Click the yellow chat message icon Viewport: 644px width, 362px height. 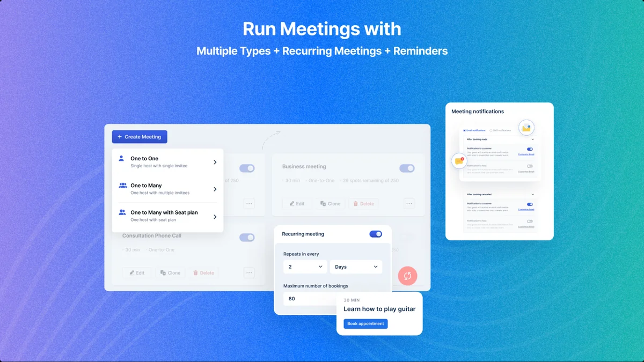459,161
